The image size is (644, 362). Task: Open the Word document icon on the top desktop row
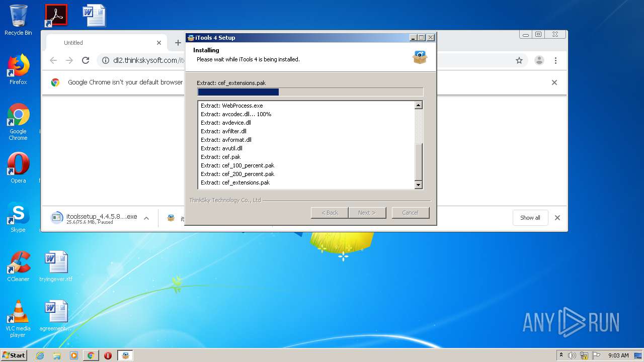[94, 16]
